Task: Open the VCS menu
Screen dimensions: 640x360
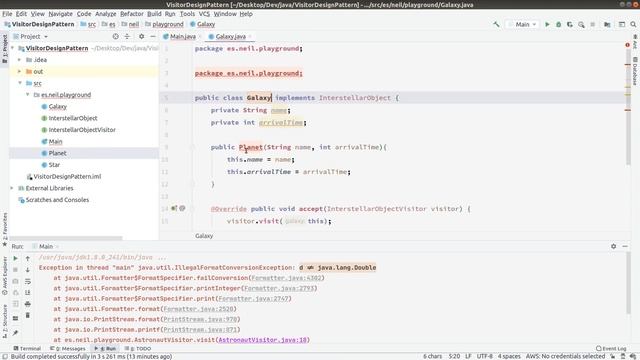Action: pyautogui.click(x=204, y=14)
